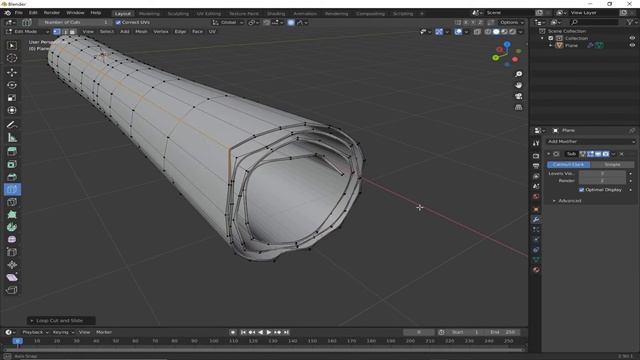Image resolution: width=640 pixels, height=360 pixels.
Task: Open the Add Modifier dropdown
Action: [x=591, y=142]
